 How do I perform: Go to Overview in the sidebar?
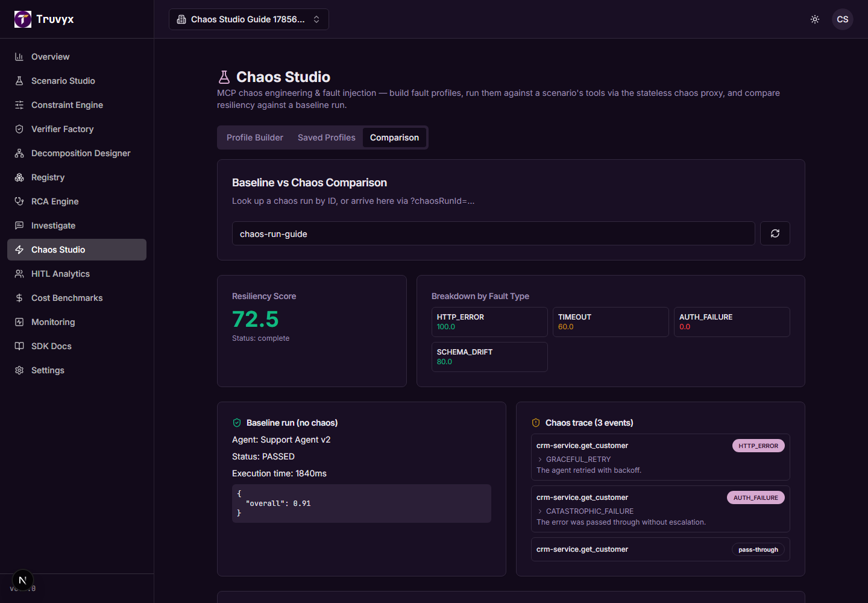click(77, 57)
